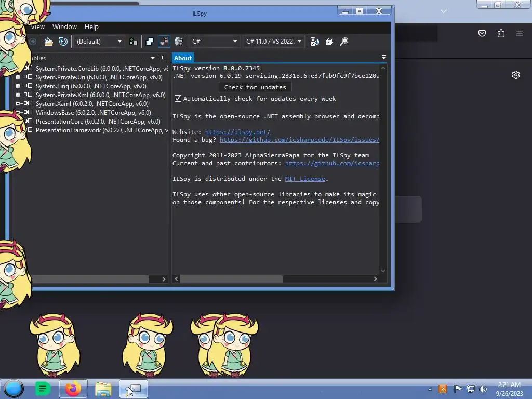
Task: Click the About pane horizontal scrollbar thumb
Action: pos(231,279)
